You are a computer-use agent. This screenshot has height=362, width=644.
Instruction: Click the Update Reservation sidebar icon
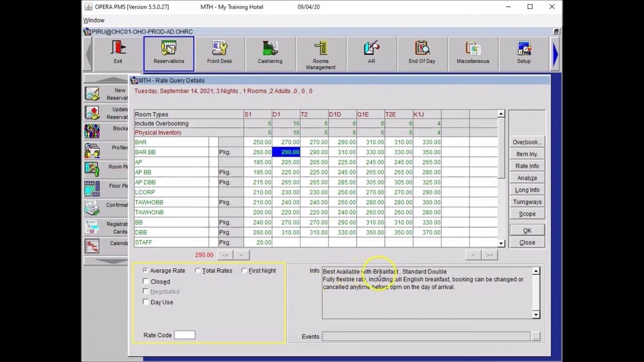tap(92, 113)
